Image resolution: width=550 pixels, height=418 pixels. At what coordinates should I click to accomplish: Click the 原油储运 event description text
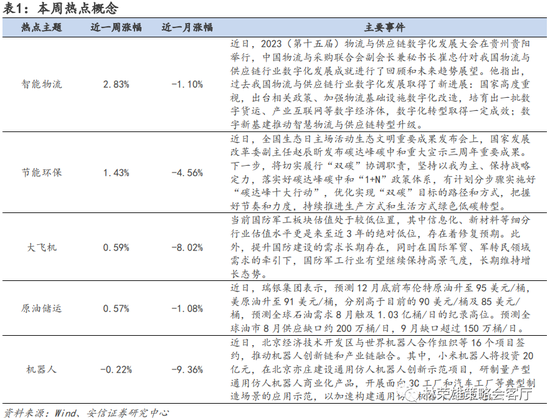click(380, 308)
